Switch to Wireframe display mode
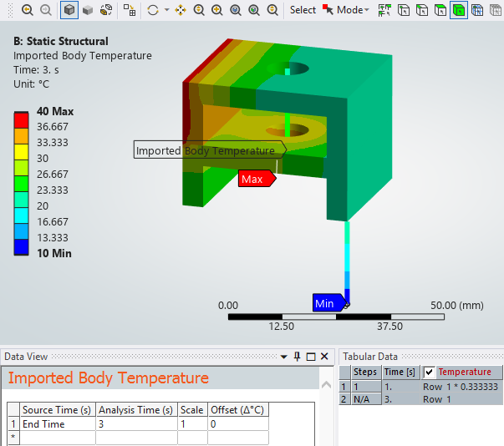This screenshot has height=446, width=504. (x=106, y=10)
